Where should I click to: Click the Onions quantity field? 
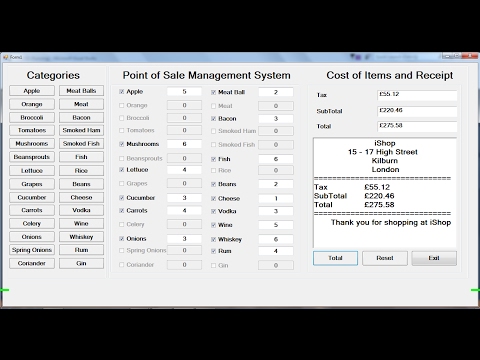coord(184,239)
